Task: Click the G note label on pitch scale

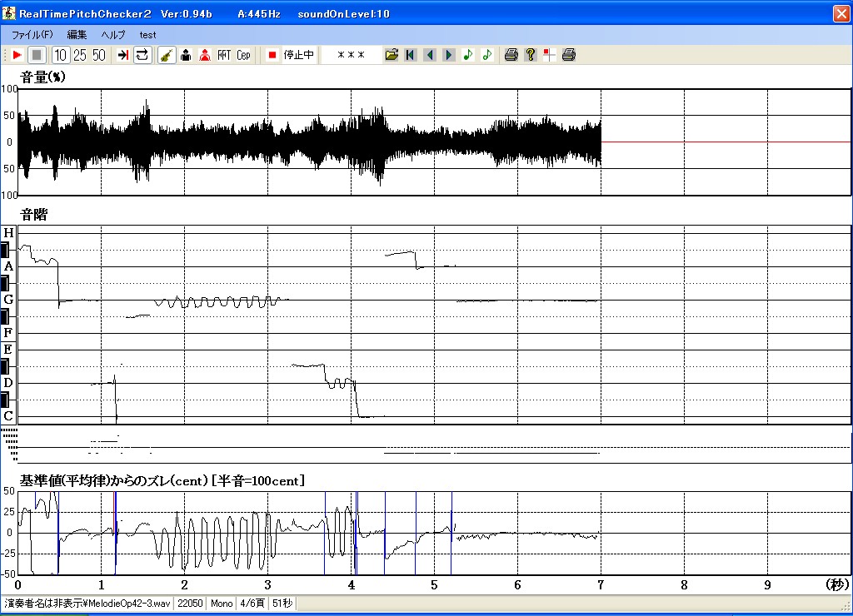Action: [x=8, y=300]
